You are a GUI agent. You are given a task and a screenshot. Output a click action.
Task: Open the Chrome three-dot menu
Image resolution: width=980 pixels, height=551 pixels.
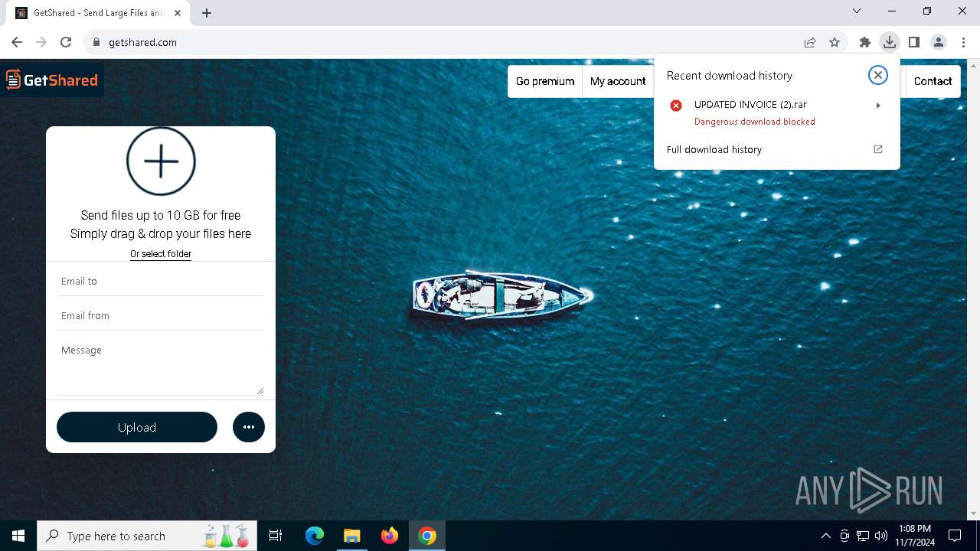pyautogui.click(x=963, y=42)
